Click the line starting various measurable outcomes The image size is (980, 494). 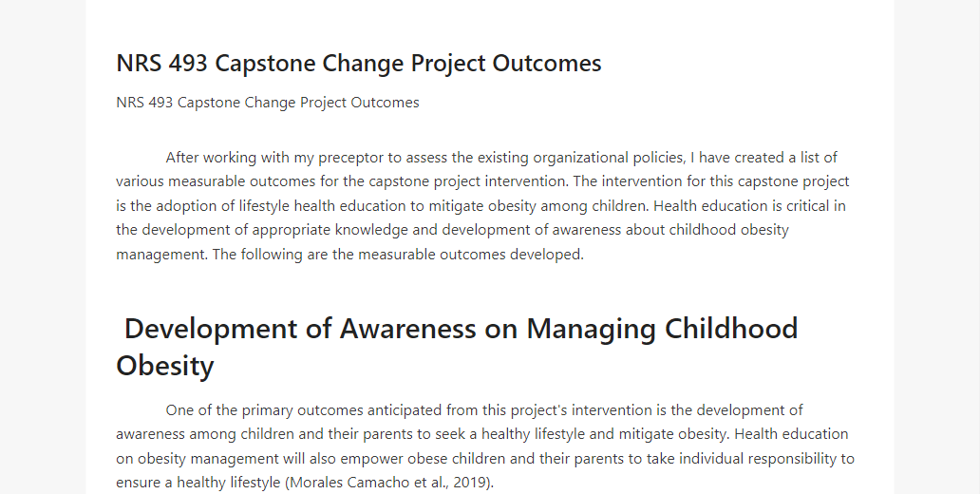[x=482, y=181]
